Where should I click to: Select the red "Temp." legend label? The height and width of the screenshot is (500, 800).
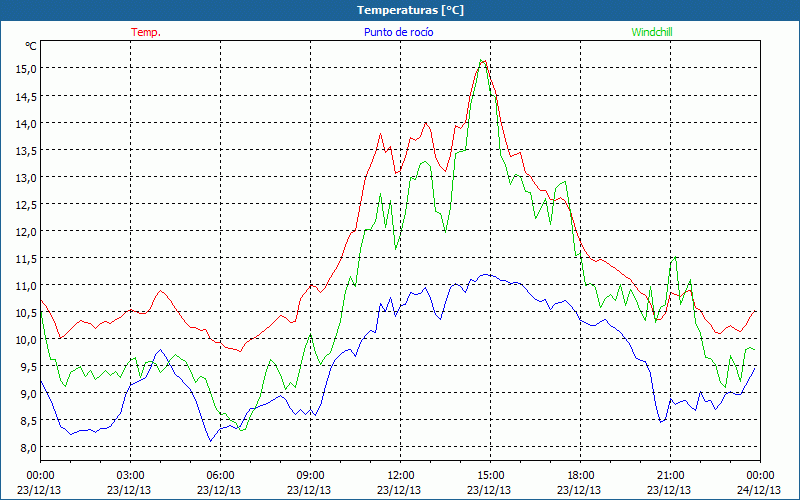pos(146,32)
